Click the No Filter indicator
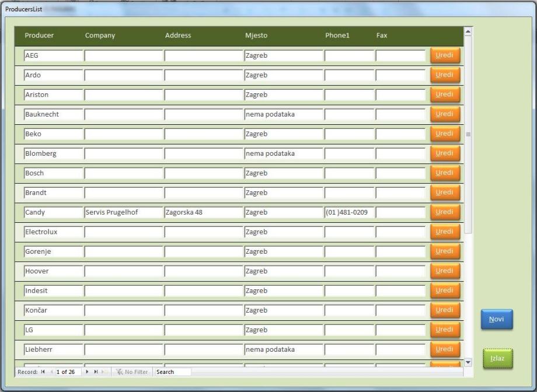The height and width of the screenshot is (392, 537). (132, 372)
